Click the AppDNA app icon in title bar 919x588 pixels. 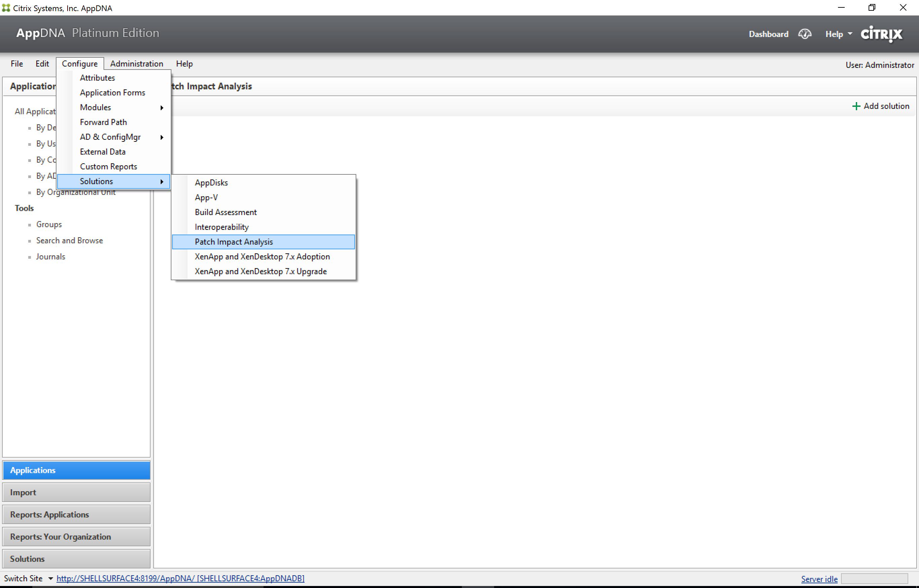(6, 8)
